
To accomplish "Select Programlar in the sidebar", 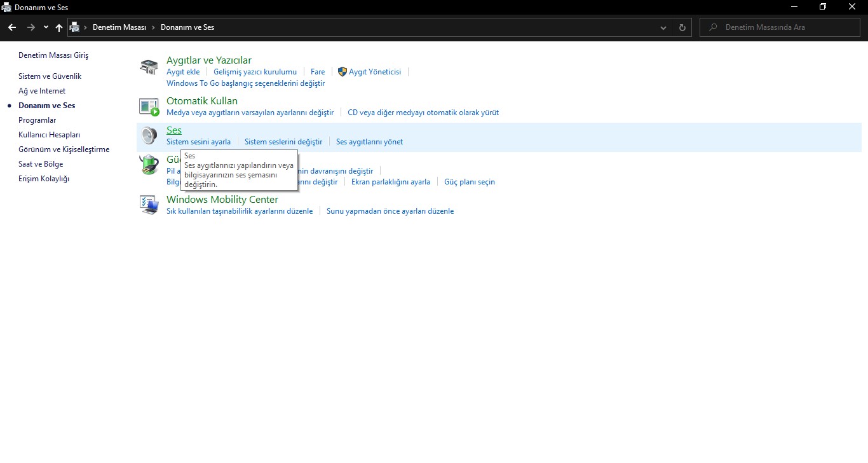I will click(37, 120).
